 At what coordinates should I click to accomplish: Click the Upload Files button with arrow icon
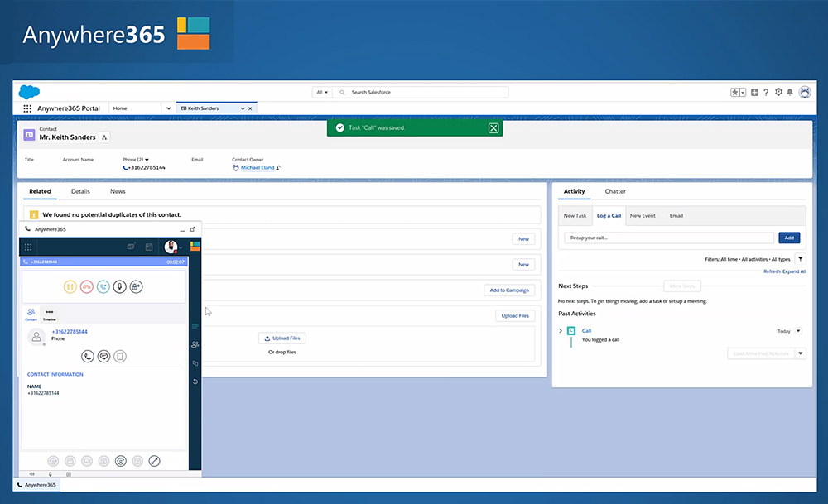pos(282,338)
